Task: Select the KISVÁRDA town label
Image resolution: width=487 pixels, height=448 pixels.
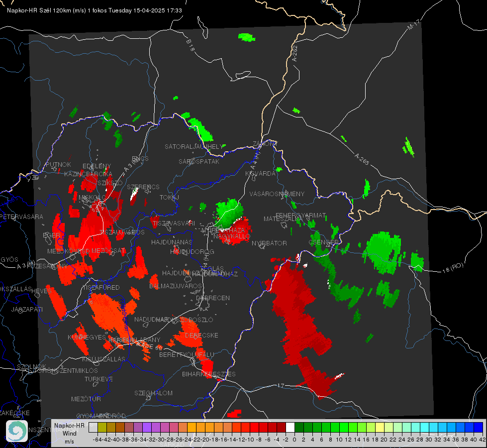Action: pos(260,174)
